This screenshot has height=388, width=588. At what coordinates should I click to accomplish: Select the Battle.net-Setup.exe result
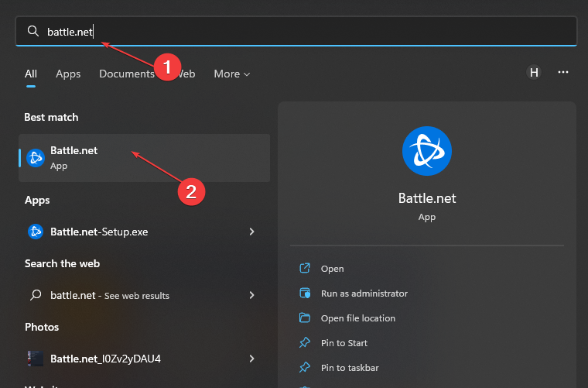coord(145,232)
